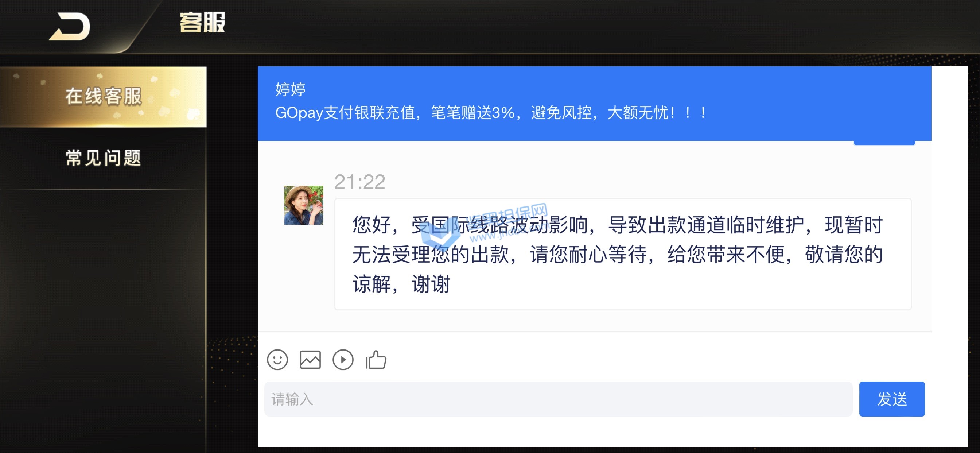Viewport: 980px width, 453px height.
Task: Click the GOpay promotion banner text
Action: [x=491, y=113]
